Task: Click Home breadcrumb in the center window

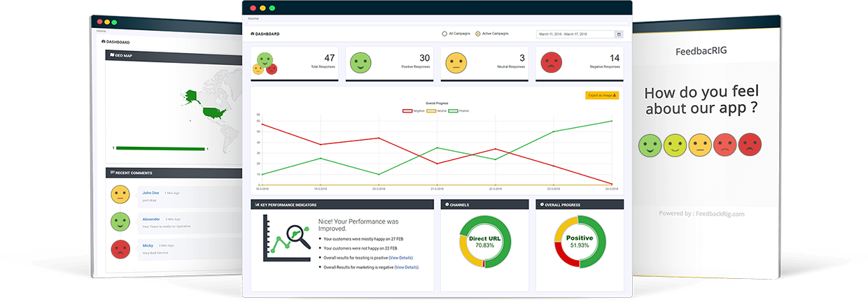Action: click(253, 18)
